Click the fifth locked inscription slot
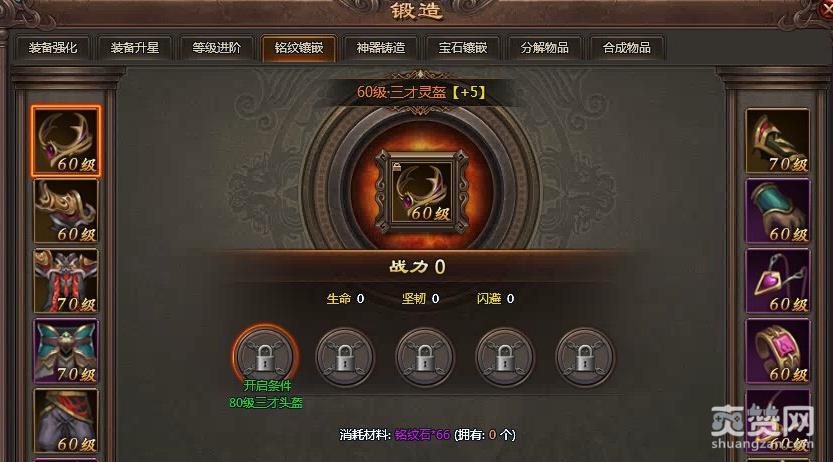Image resolution: width=833 pixels, height=462 pixels. (584, 357)
